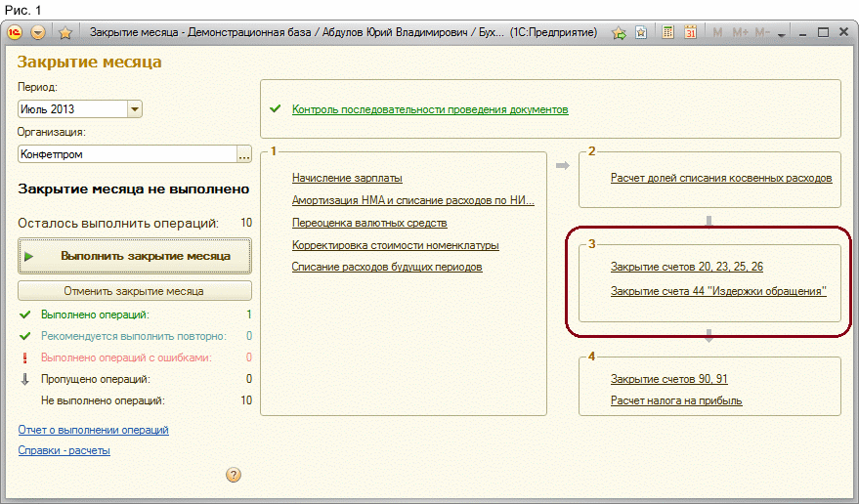This screenshot has height=504, width=859.
Task: Click Выполнить закрытие месяца button
Action: coord(135,256)
